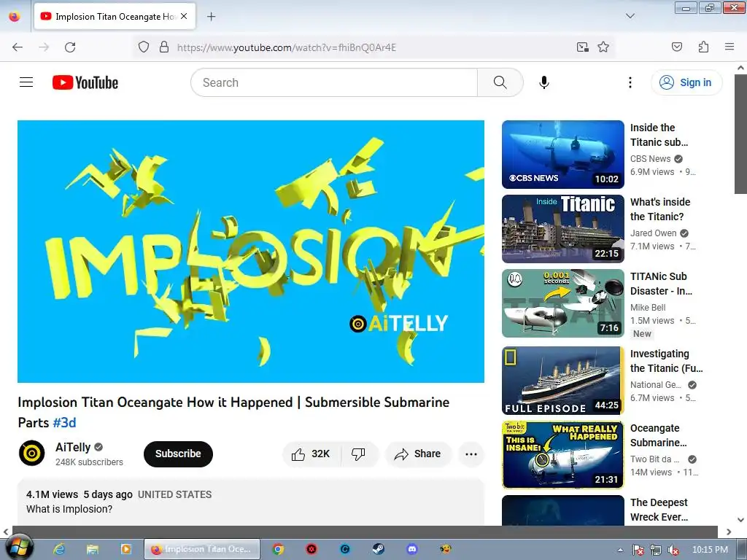
Task: Select the Implosion Titan Oceangate tab
Action: [x=115, y=16]
